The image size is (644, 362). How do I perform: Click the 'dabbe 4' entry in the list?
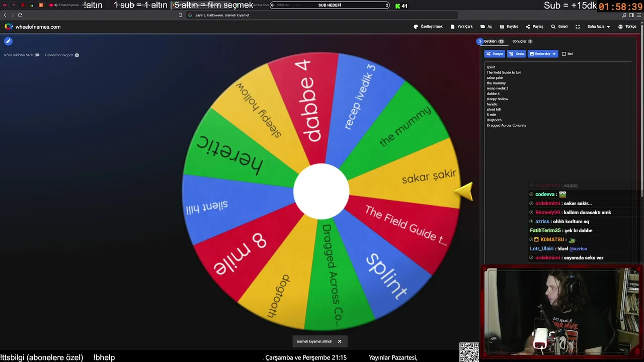tap(493, 94)
